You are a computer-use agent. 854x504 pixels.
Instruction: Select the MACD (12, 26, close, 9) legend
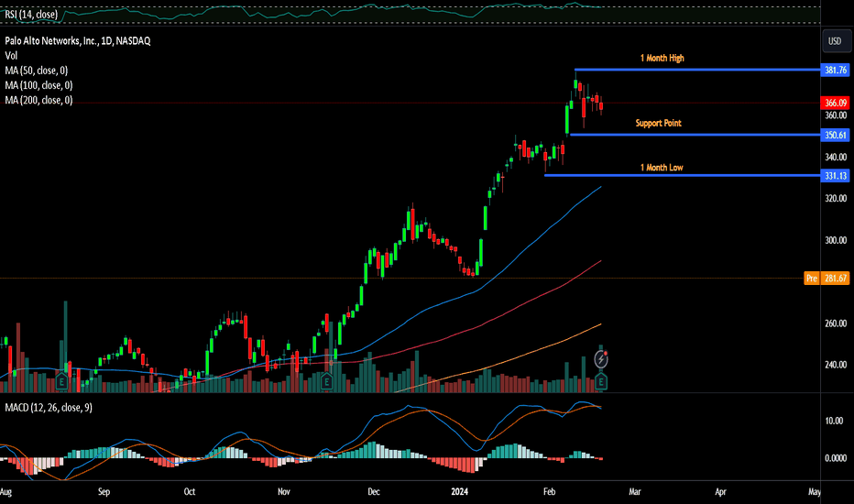(49, 408)
